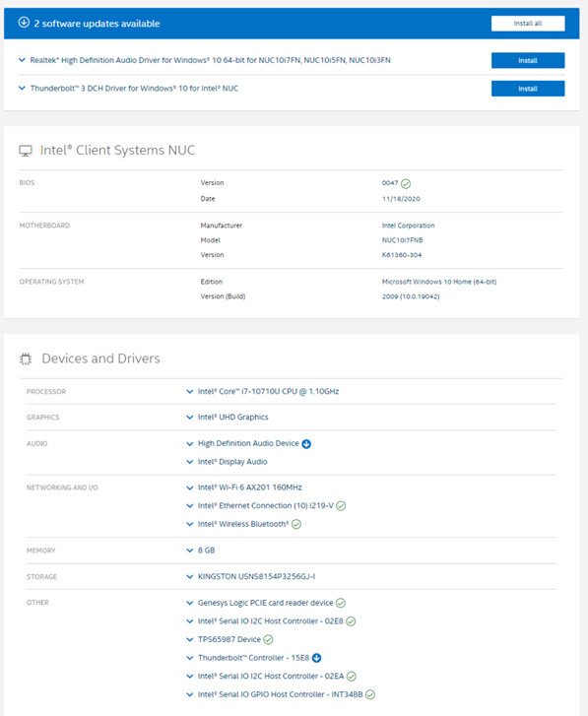Click the update-available icon beside High Definition Audio Device
This screenshot has width=588, height=716.
pos(306,444)
